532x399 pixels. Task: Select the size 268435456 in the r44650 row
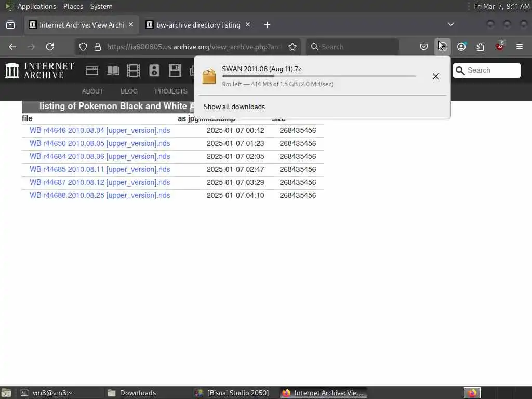298,143
